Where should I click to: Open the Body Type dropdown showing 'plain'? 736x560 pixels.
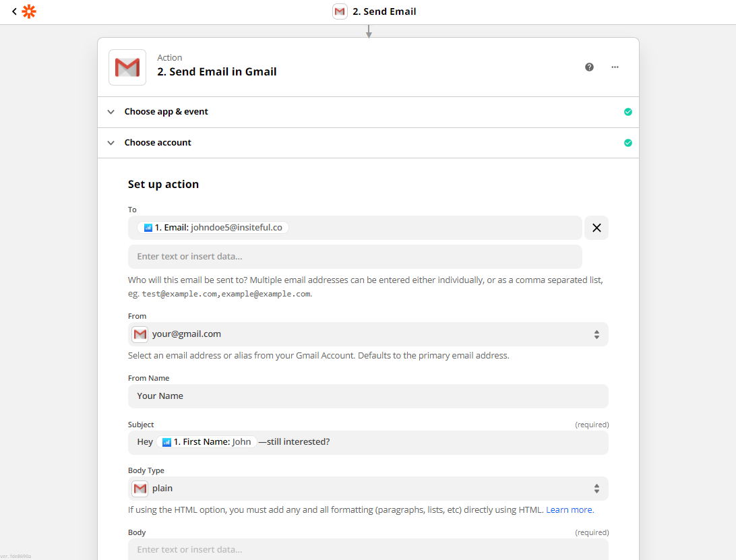point(596,488)
